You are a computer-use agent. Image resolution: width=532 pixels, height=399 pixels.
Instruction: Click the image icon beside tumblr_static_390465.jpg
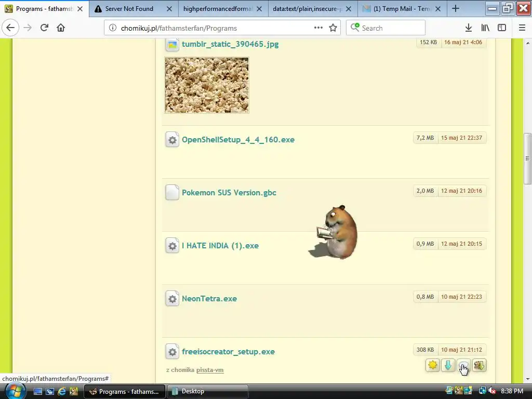[172, 45]
